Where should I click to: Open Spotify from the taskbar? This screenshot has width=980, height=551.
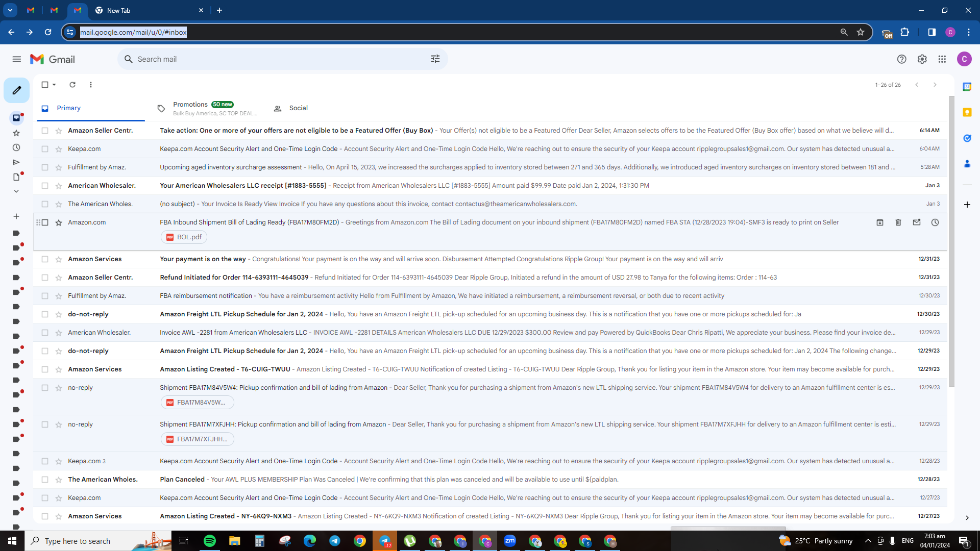coord(210,541)
